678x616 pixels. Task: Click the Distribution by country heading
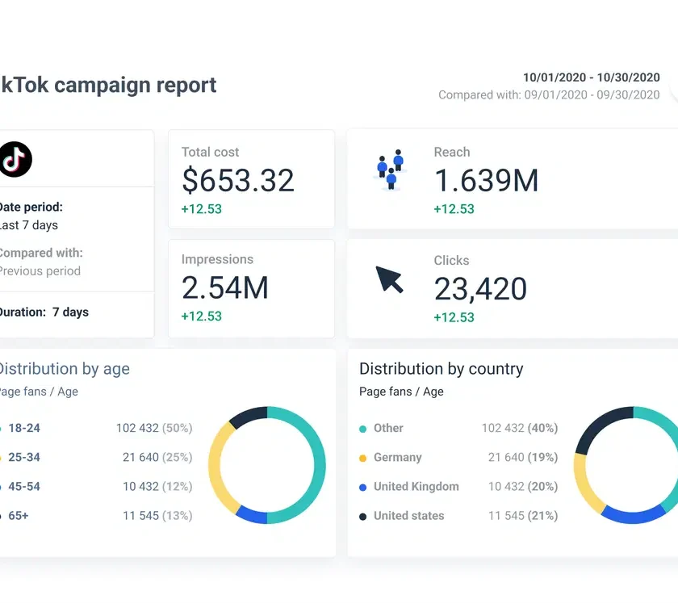[441, 369]
